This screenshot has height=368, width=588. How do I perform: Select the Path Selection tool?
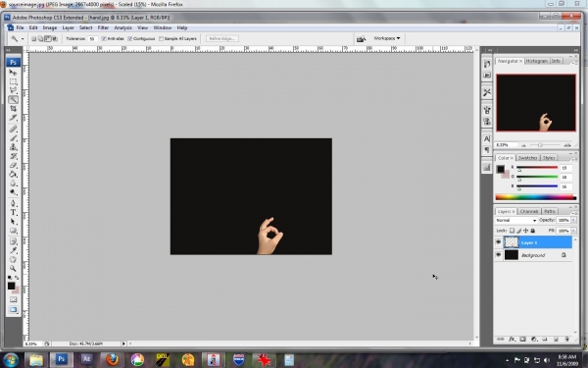coord(13,222)
